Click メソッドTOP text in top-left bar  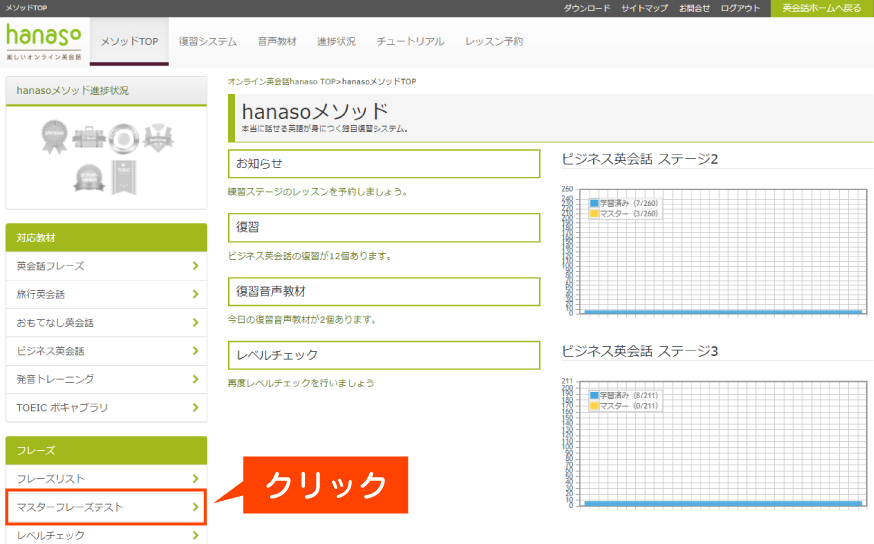[26, 8]
